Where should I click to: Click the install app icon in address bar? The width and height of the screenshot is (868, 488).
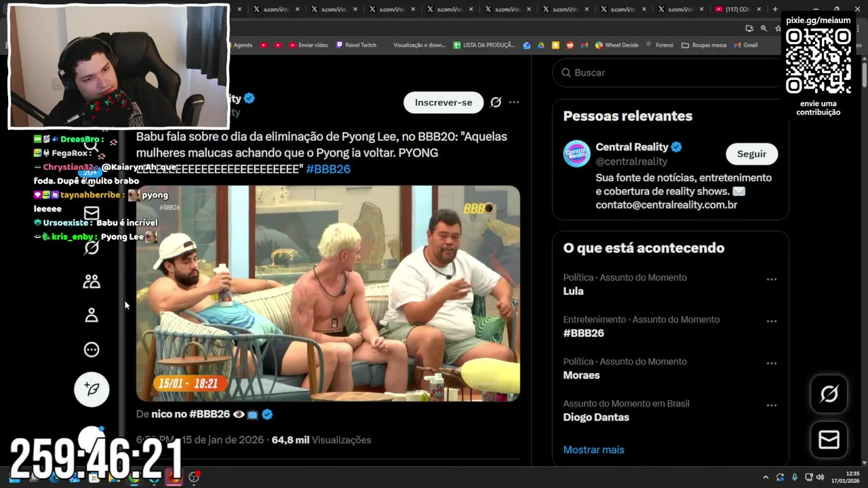749,28
